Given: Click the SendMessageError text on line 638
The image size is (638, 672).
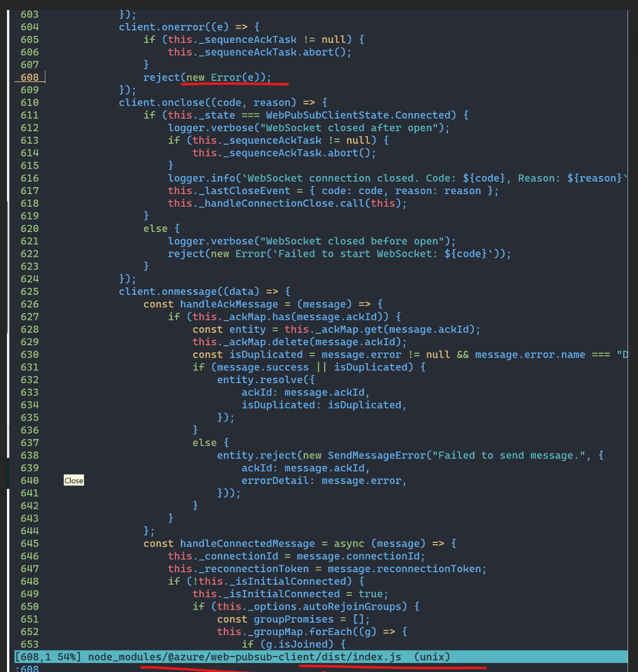Looking at the screenshot, I should (x=376, y=455).
